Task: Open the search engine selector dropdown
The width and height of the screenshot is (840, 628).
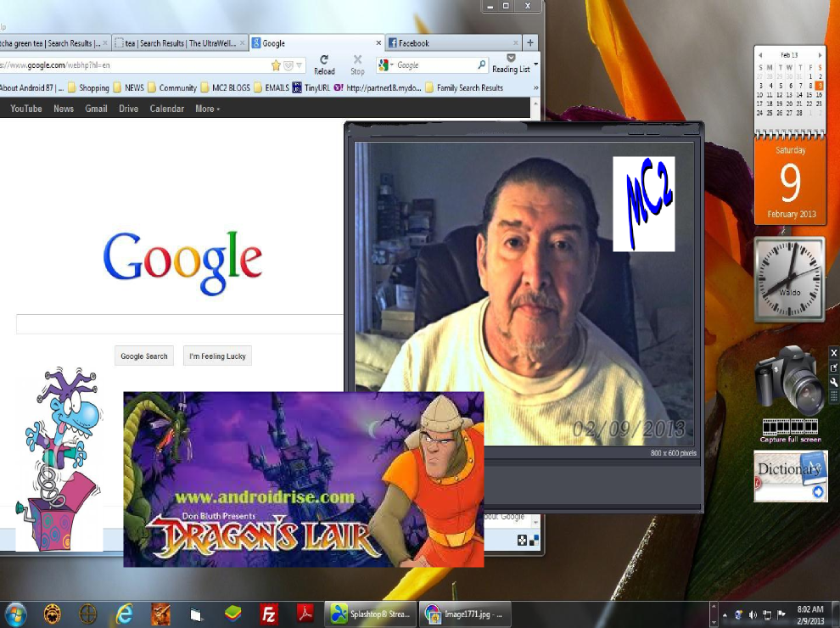Action: pos(386,64)
